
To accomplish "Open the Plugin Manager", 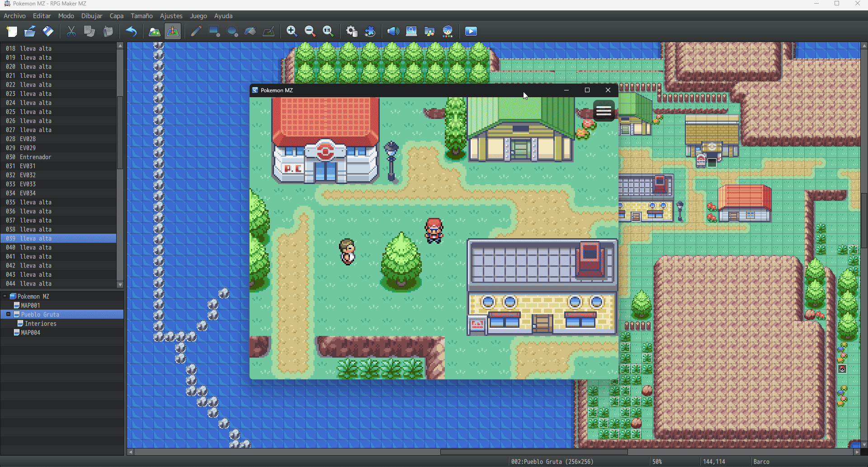I will (370, 31).
